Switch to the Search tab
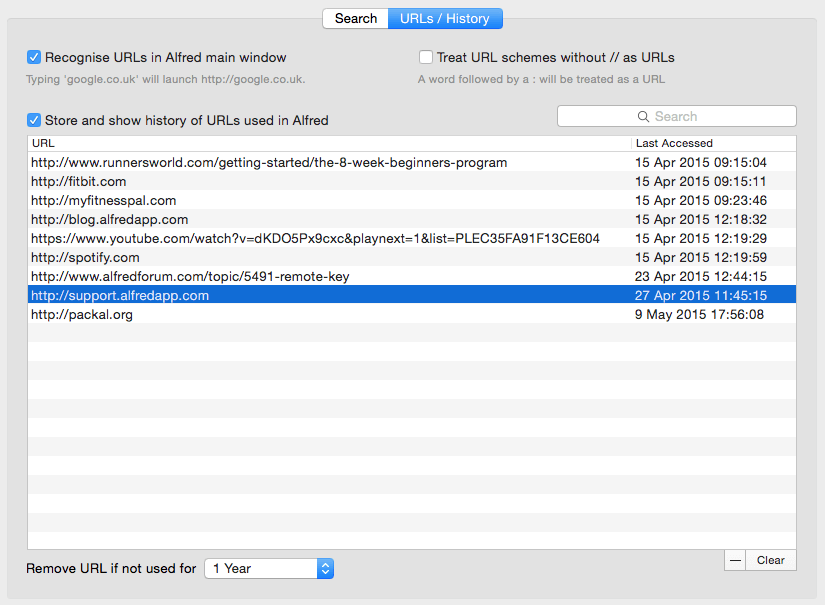The width and height of the screenshot is (825, 605). click(355, 18)
